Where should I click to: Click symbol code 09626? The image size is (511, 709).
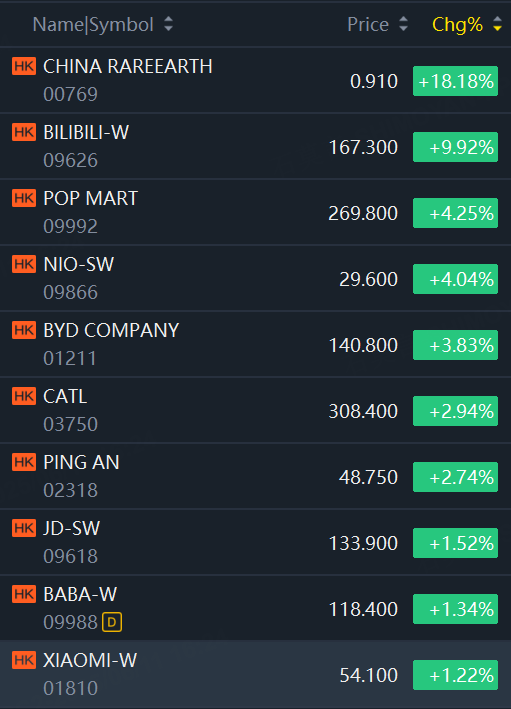pyautogui.click(x=71, y=161)
